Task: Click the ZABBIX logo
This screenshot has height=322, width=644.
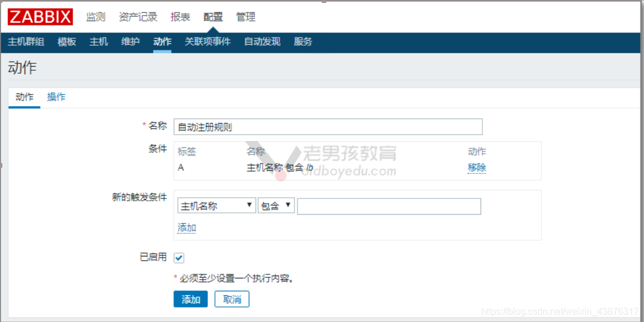Action: pyautogui.click(x=40, y=17)
